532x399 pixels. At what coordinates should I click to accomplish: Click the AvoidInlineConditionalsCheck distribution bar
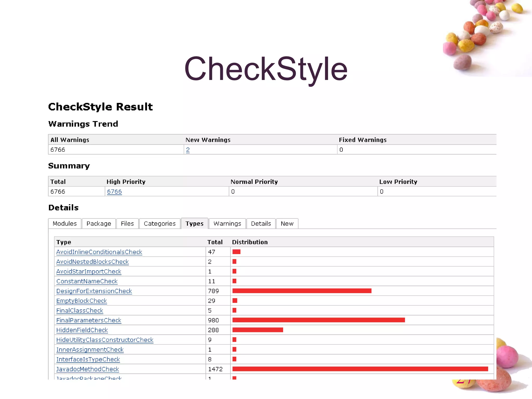tap(236, 252)
